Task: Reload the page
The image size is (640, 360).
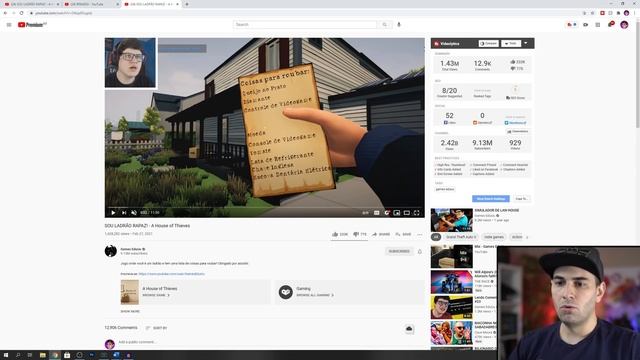Action: pyautogui.click(x=22, y=13)
